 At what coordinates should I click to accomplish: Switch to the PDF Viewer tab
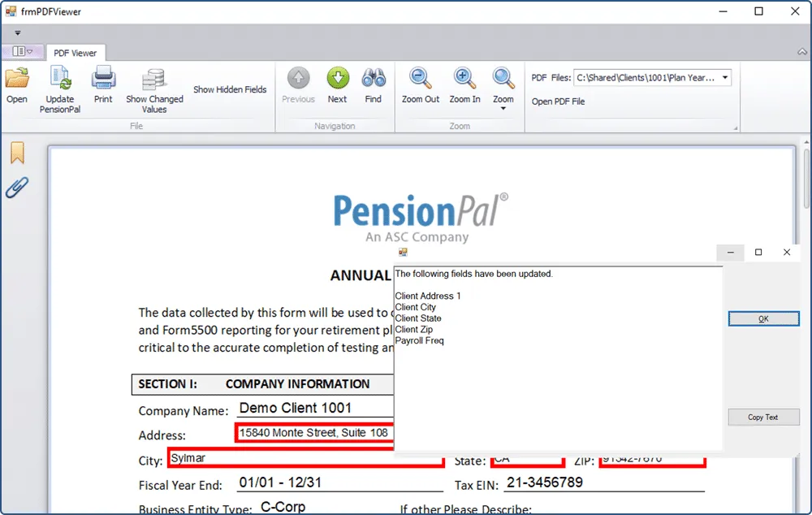[x=76, y=52]
